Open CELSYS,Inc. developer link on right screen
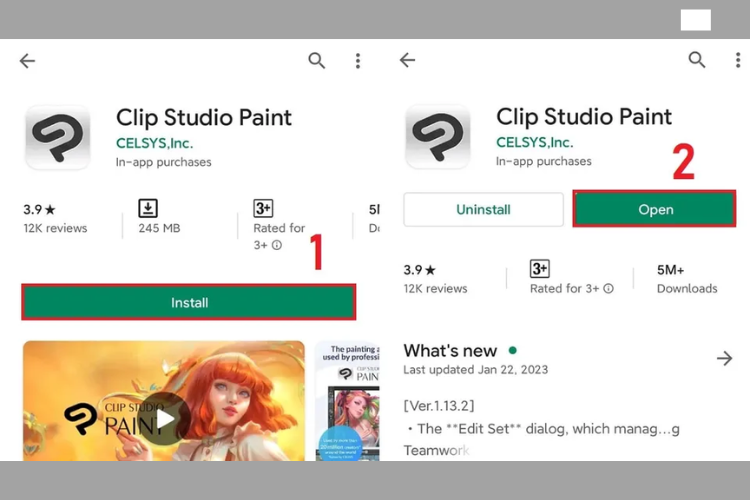750x500 pixels. (535, 142)
